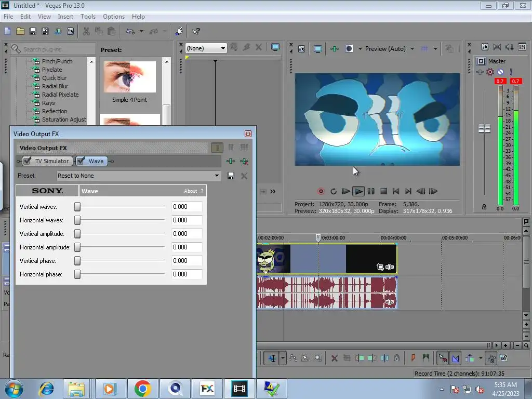Image resolution: width=532 pixels, height=399 pixels.
Task: Save the Wave preset with disk icon
Action: pyautogui.click(x=231, y=176)
